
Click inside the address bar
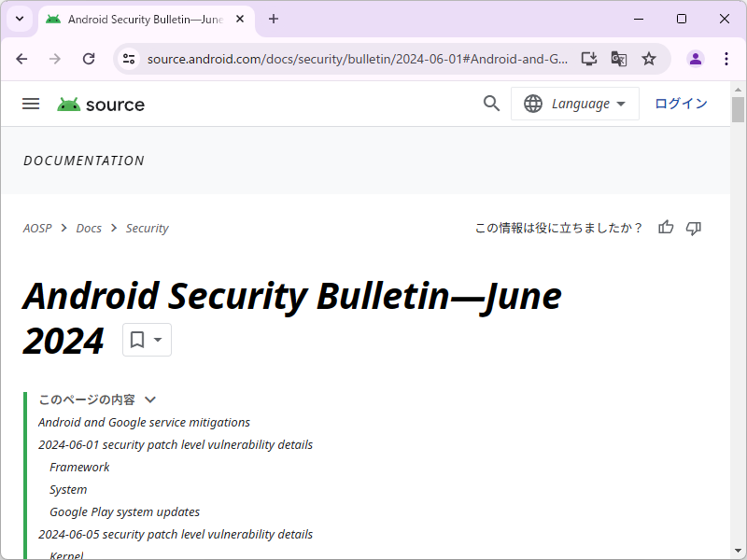(355, 58)
